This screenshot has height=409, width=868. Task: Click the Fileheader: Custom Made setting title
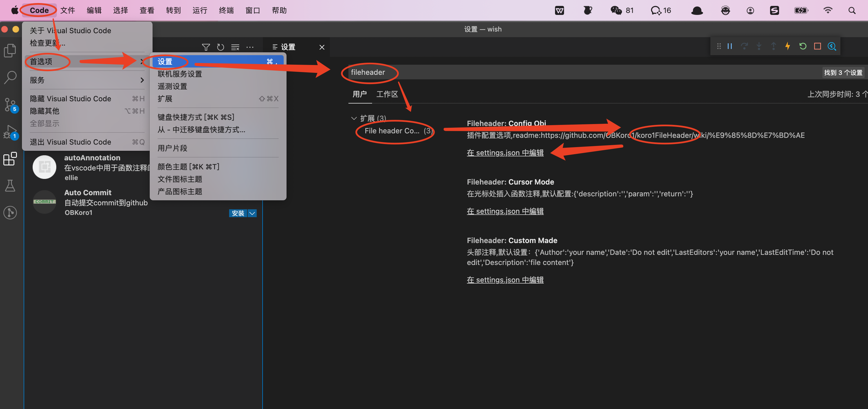click(x=512, y=241)
